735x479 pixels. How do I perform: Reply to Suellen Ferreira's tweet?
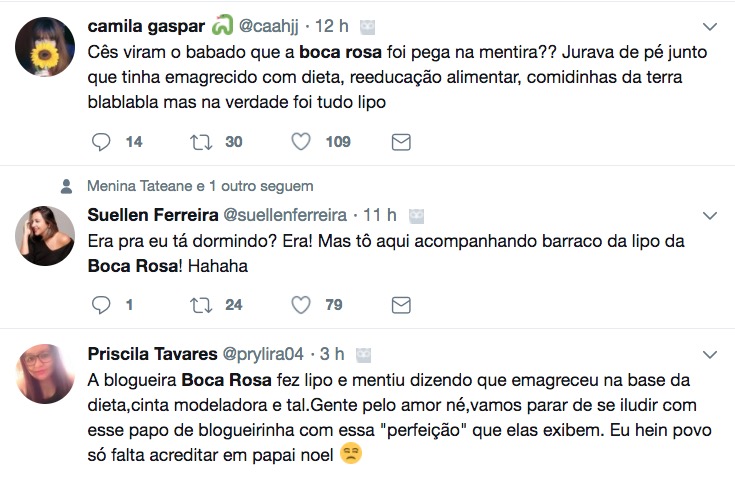click(x=101, y=304)
